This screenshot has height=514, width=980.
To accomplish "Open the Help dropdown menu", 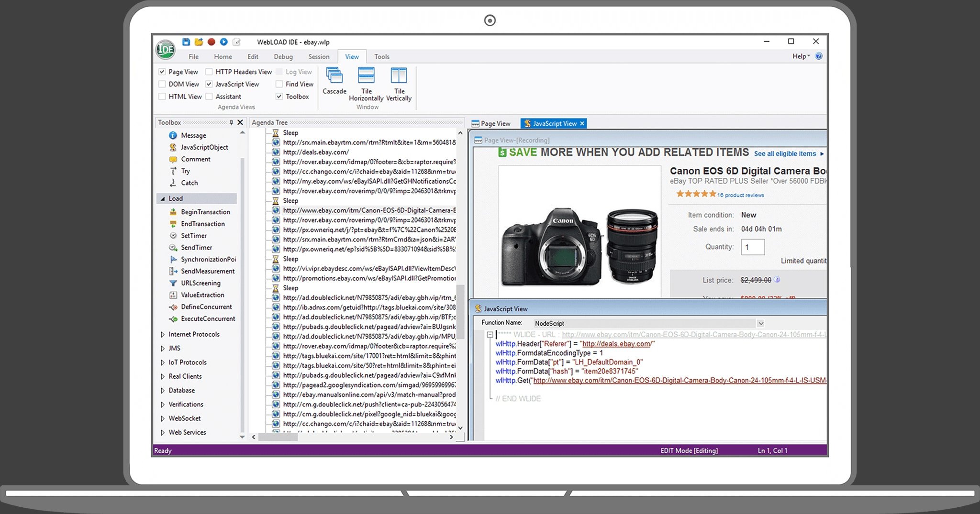I will [x=801, y=56].
